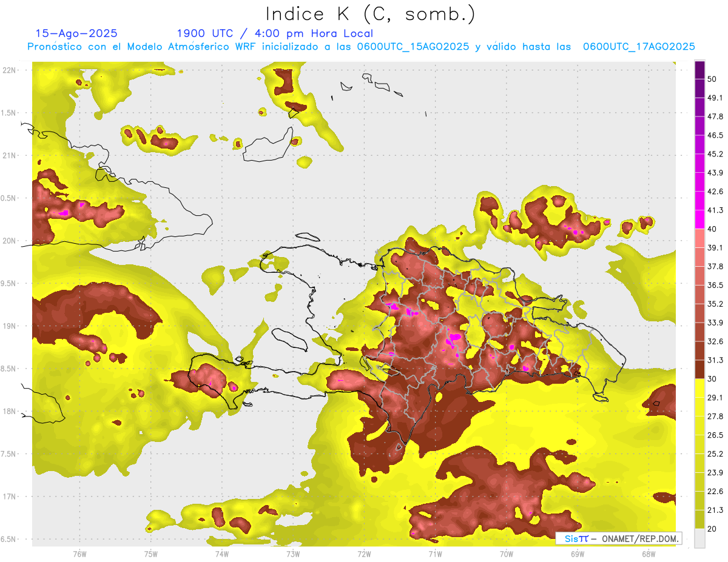Click the dark brown colorbar segment between 30 and 31.3
728x562 pixels.
[x=699, y=369]
